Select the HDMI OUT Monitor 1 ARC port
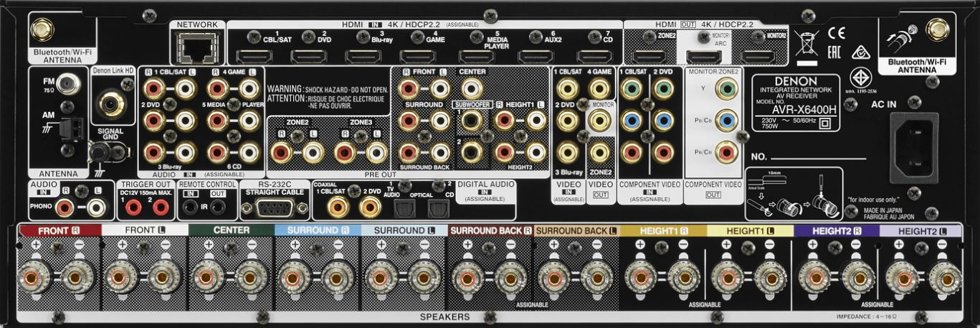This screenshot has height=328, width=980. [x=704, y=57]
